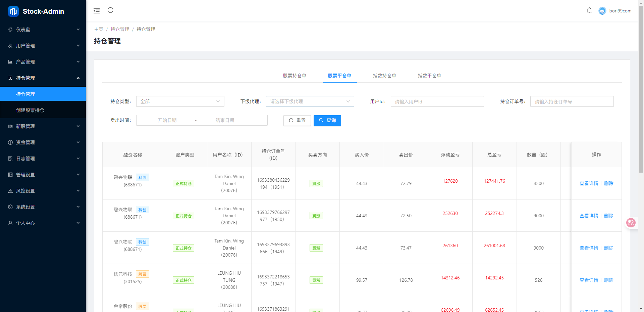The height and width of the screenshot is (312, 644).
Task: Expand the 产品管理 menu chevron
Action: pyautogui.click(x=78, y=62)
